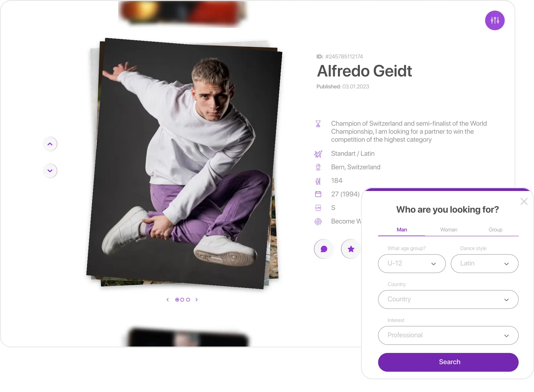Open the purple filter settings button

point(495,20)
